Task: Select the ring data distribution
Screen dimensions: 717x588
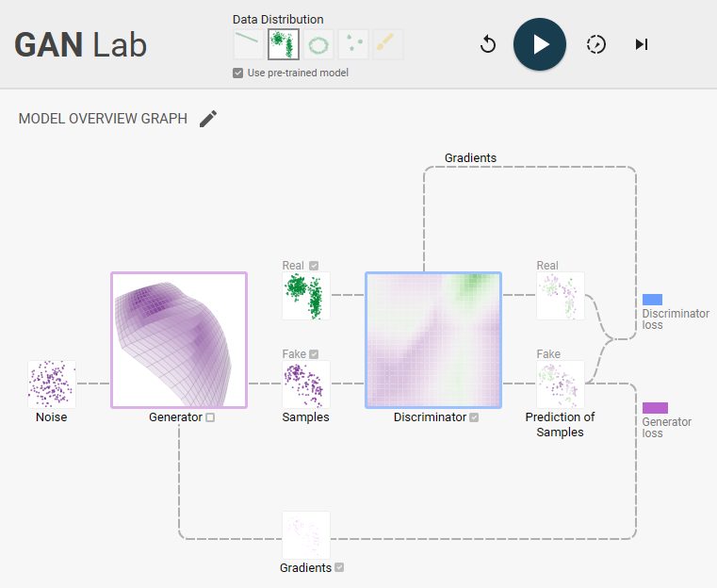Action: pos(318,44)
